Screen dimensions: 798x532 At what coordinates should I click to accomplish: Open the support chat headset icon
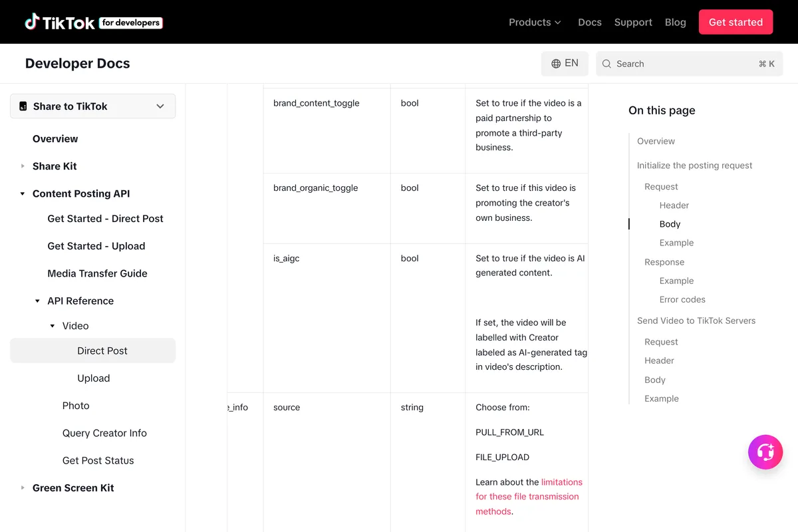point(765,452)
